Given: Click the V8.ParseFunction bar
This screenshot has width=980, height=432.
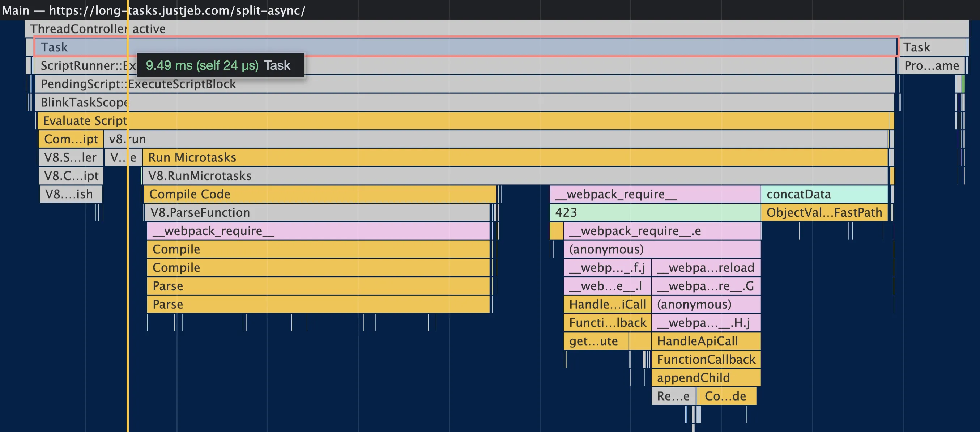Looking at the screenshot, I should [x=317, y=212].
